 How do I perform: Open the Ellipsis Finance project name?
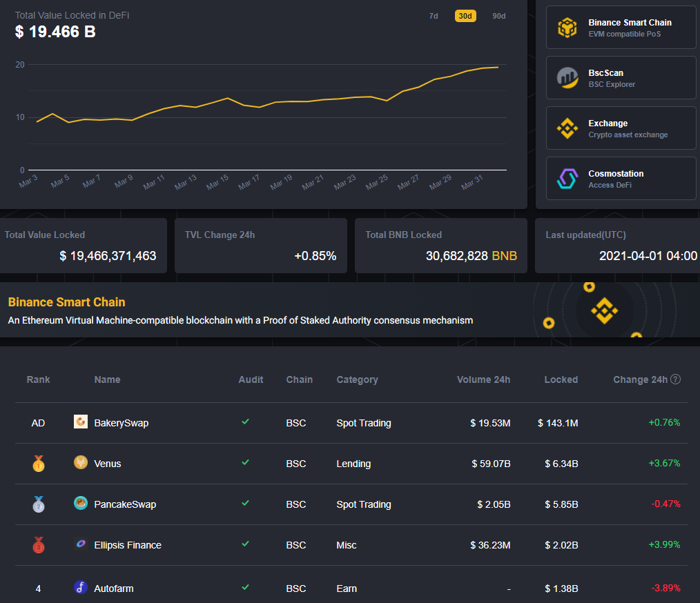(128, 545)
